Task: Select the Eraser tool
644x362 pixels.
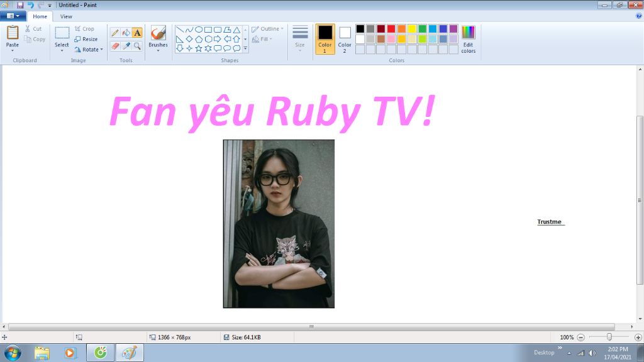Action: pos(115,46)
